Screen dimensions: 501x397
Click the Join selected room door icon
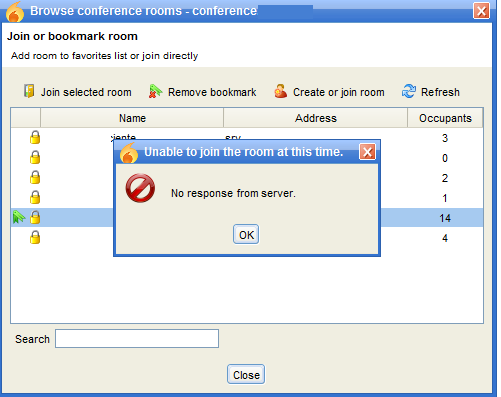coord(29,91)
